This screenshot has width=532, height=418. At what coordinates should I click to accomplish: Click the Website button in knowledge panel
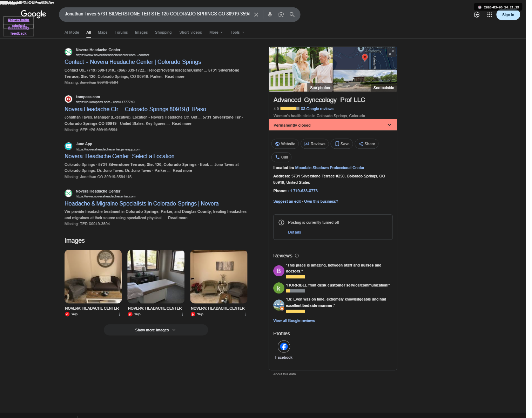(x=285, y=144)
